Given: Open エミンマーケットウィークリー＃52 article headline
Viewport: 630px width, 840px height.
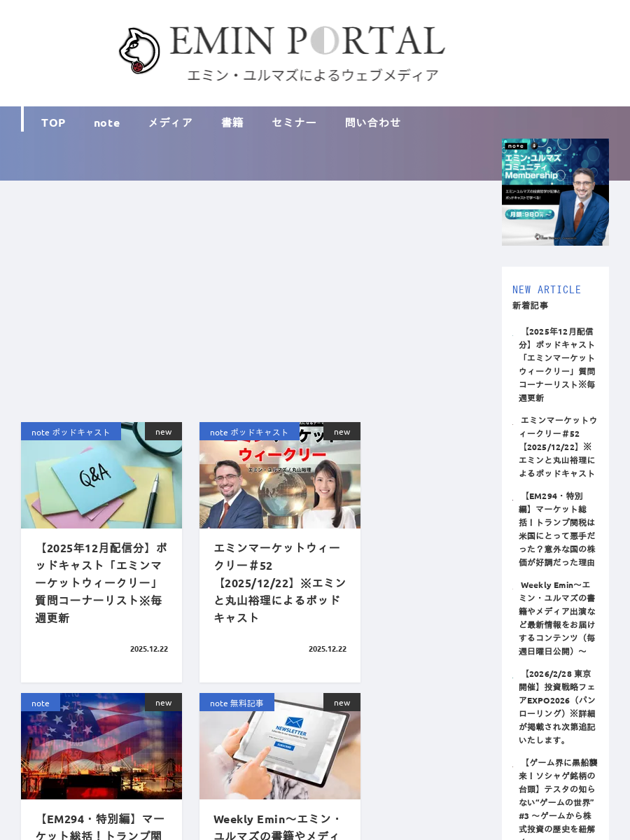Looking at the screenshot, I should tap(279, 582).
